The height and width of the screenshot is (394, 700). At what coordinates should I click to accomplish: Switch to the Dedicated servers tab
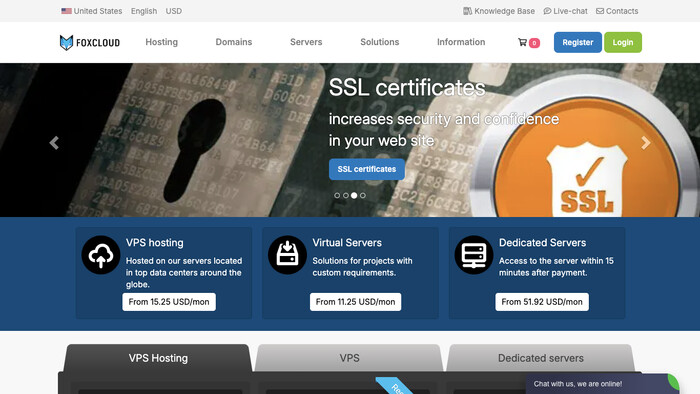coord(541,358)
